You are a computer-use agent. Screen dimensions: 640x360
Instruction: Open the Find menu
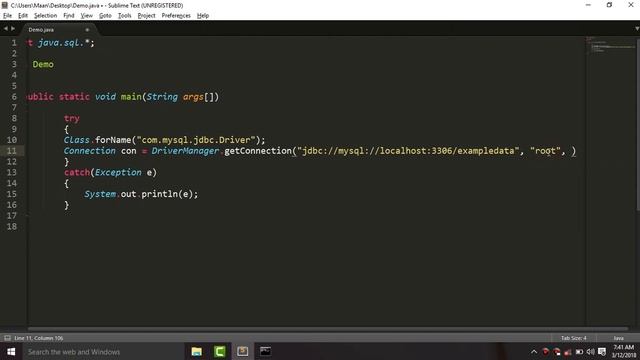69,16
